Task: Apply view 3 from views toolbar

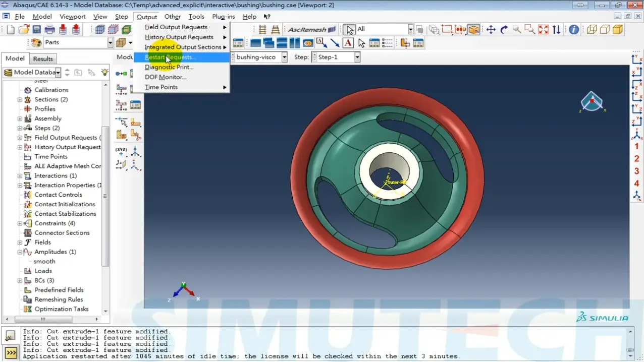Action: (637, 171)
